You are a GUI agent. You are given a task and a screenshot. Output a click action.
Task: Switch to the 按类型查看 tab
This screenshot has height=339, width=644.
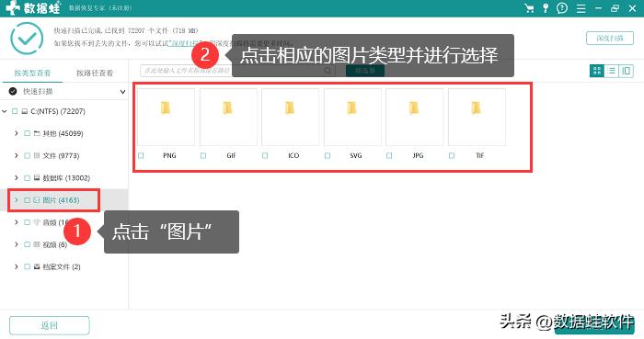click(32, 73)
